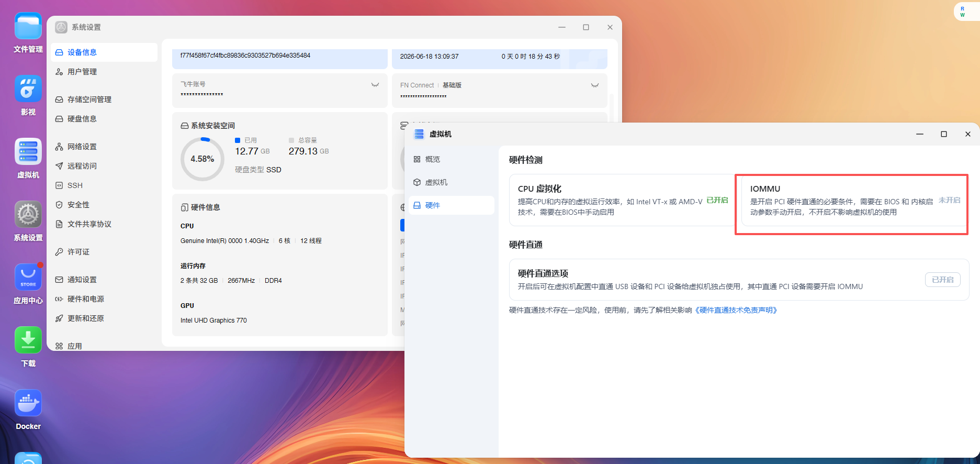Open 通知设置 in the sidebar
The image size is (980, 464).
[x=104, y=280]
